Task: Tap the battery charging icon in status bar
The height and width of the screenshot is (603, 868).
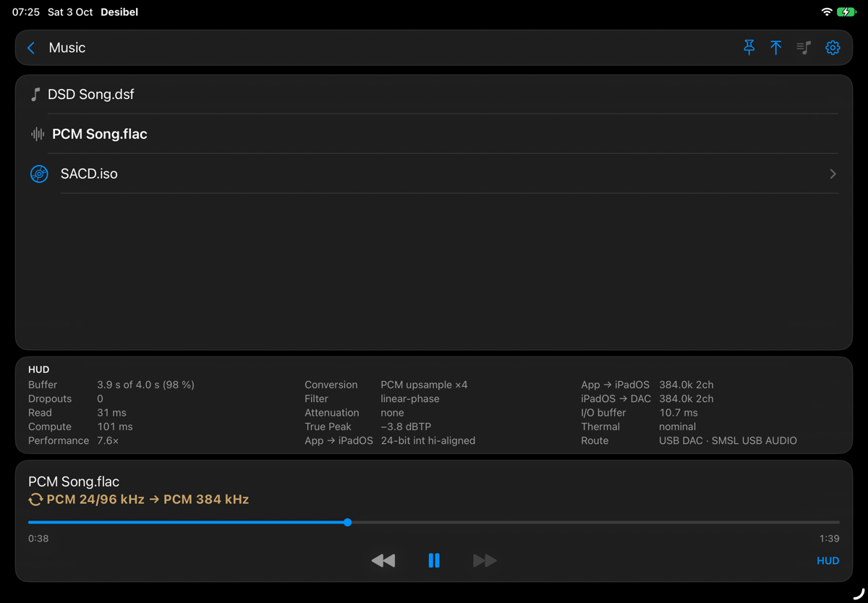Action: 846,12
